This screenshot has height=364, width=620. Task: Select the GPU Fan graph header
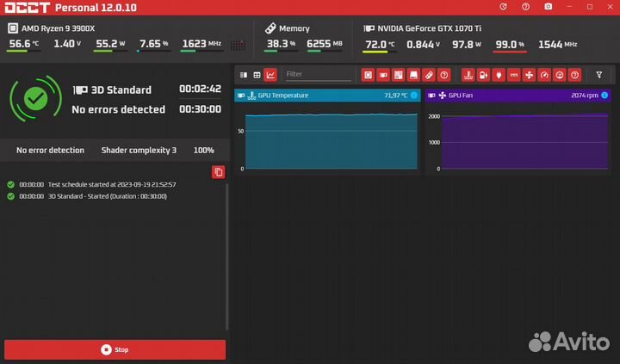tap(499, 96)
